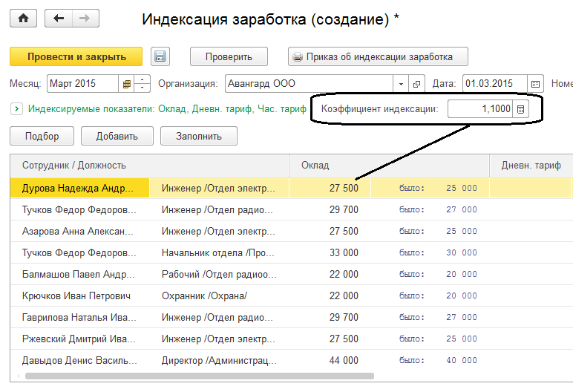Print Приказ об индексации заработка

pyautogui.click(x=379, y=56)
